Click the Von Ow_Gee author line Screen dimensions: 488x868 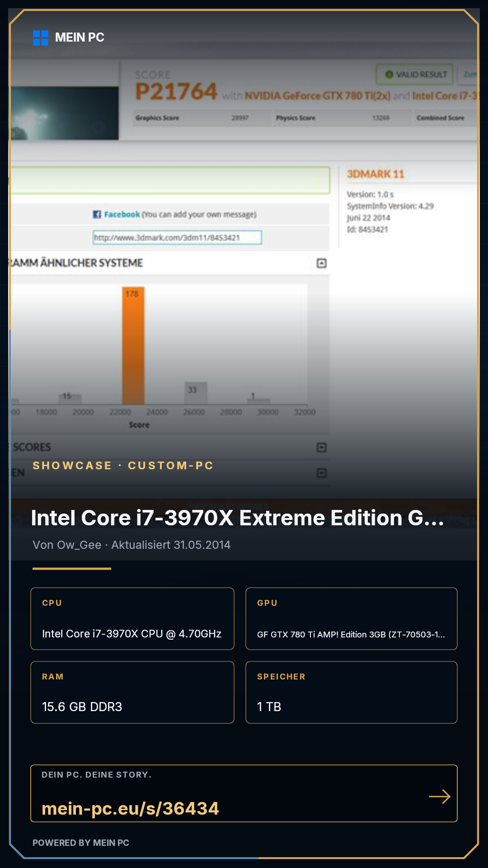pyautogui.click(x=131, y=545)
